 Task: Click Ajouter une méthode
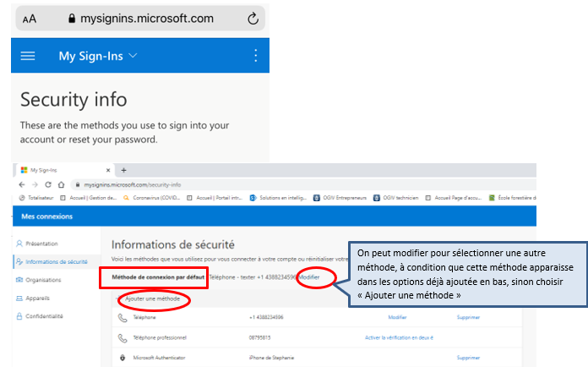[152, 299]
